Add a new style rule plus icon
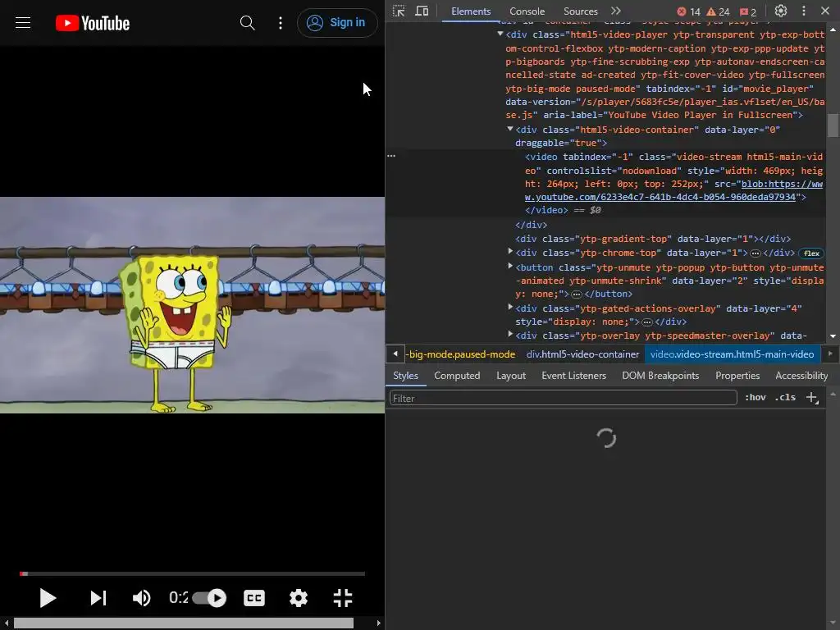 pos(812,398)
